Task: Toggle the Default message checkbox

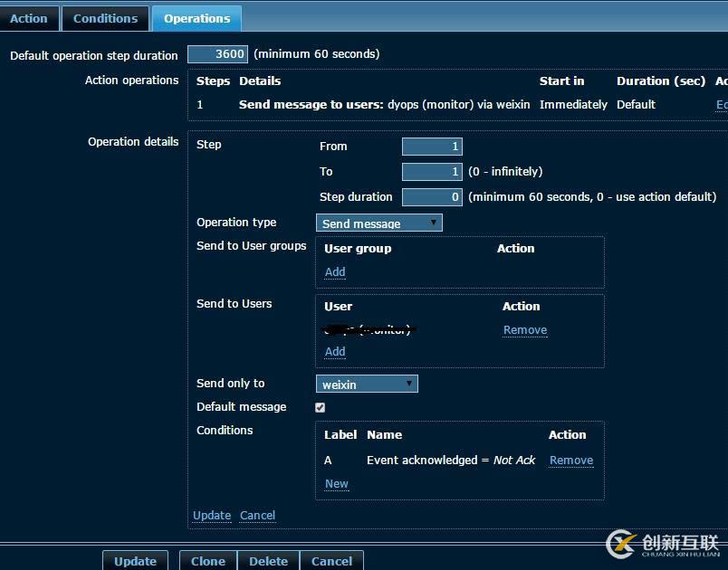Action: pos(320,408)
